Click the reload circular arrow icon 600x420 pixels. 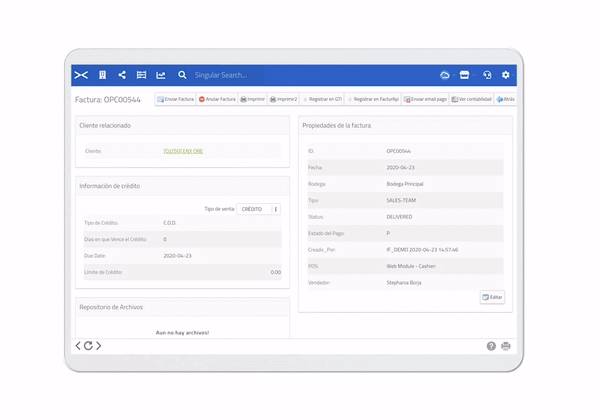(88, 346)
